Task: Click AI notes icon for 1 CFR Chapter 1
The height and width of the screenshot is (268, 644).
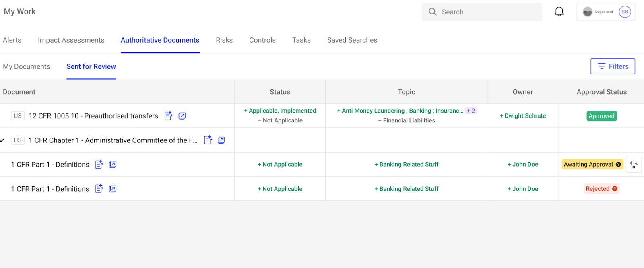Action: point(208,140)
